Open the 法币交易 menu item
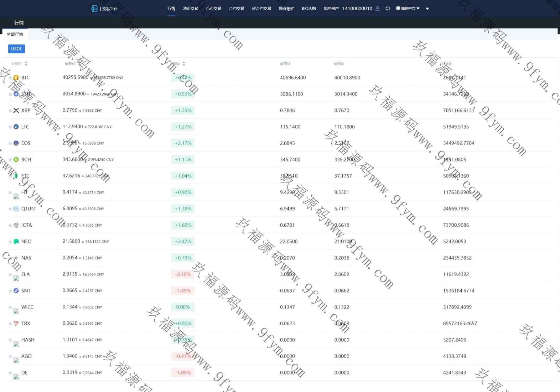 coord(190,8)
